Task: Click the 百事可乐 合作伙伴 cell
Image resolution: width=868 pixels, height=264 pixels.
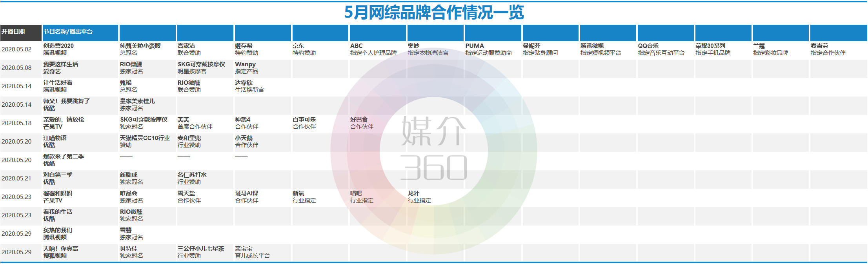Action: (320, 123)
